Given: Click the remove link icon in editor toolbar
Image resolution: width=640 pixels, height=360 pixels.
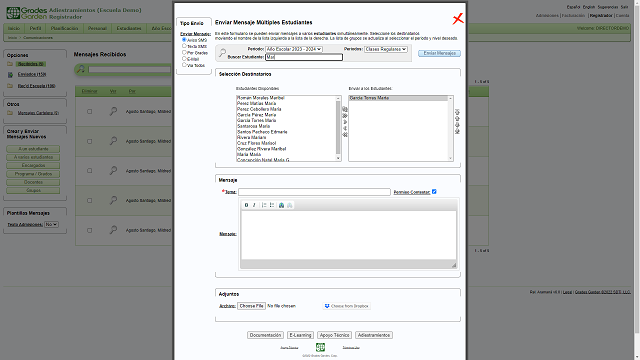Looking at the screenshot, I should pyautogui.click(x=289, y=205).
